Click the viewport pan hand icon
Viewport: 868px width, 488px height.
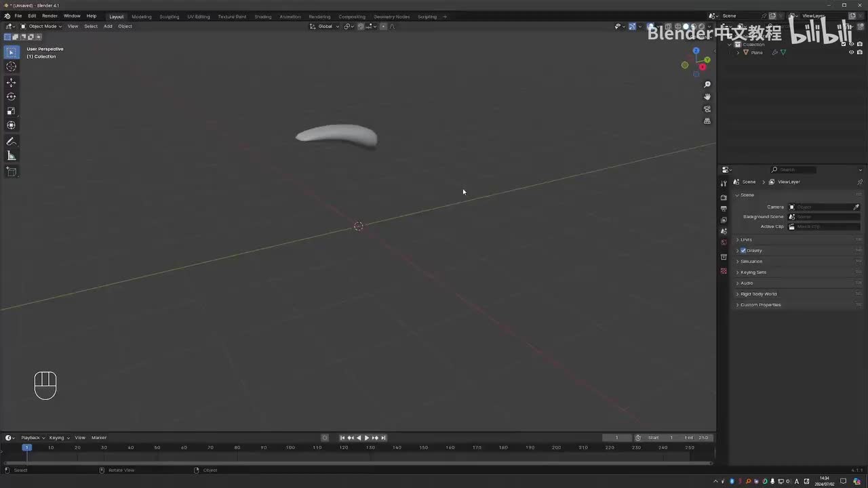pos(707,97)
